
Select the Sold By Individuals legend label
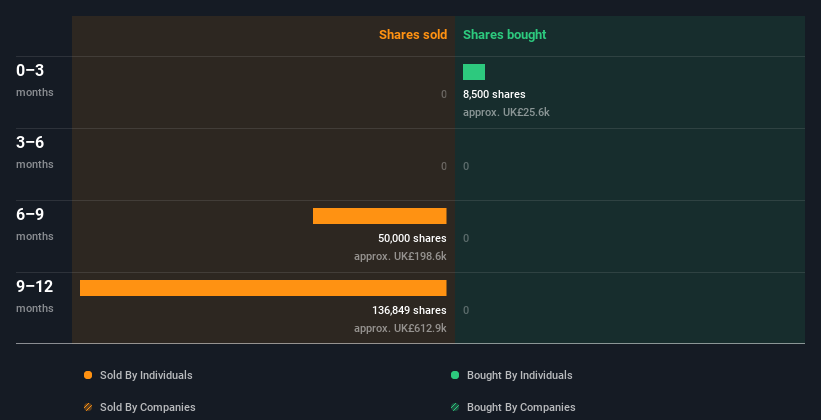tap(146, 375)
